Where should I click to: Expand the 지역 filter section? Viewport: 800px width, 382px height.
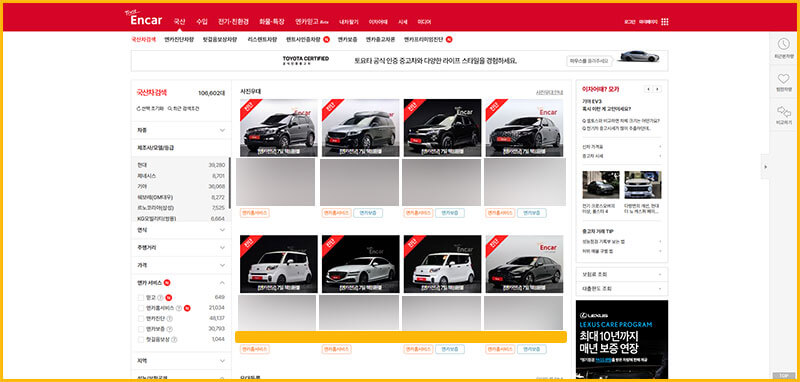(x=181, y=361)
